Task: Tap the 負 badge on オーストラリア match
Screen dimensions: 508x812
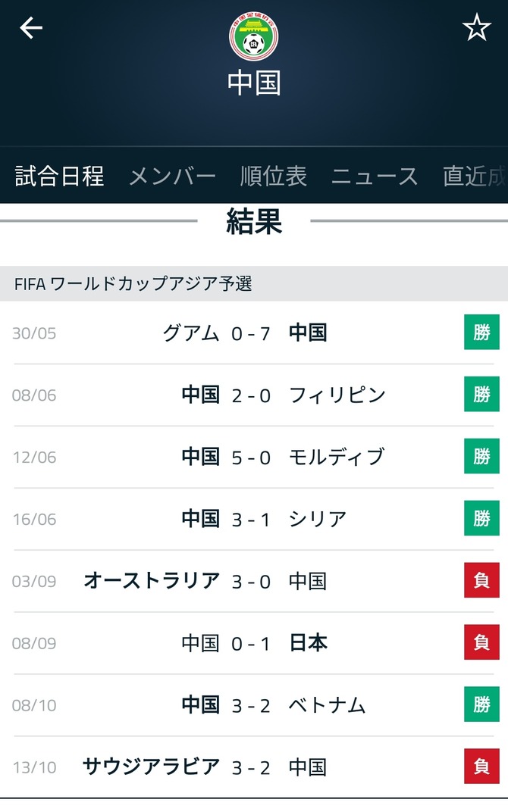Action: [x=481, y=580]
